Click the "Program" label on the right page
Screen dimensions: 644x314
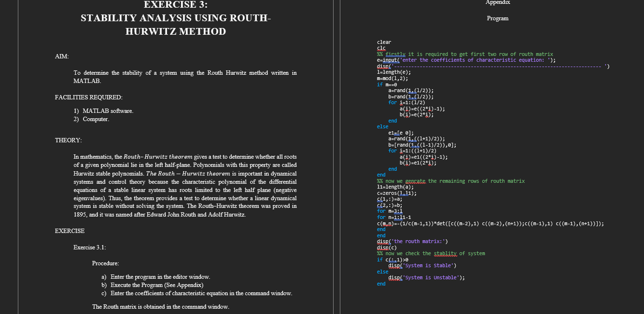(x=498, y=18)
